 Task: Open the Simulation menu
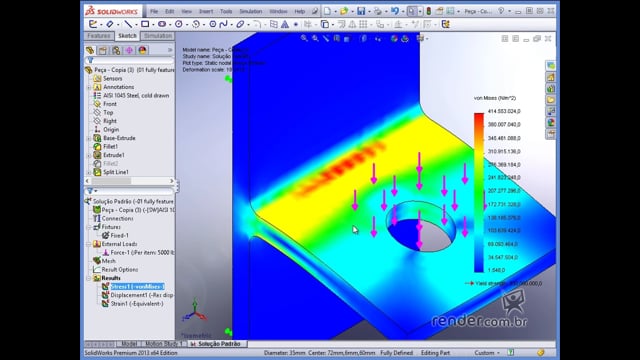point(251,11)
